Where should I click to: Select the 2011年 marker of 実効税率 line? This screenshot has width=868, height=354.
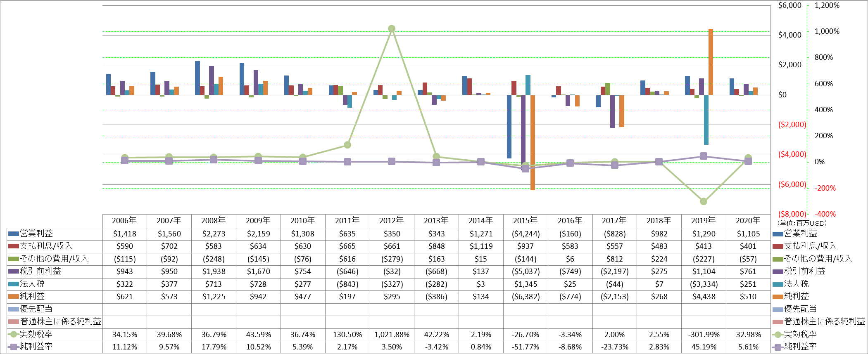pyautogui.click(x=347, y=145)
